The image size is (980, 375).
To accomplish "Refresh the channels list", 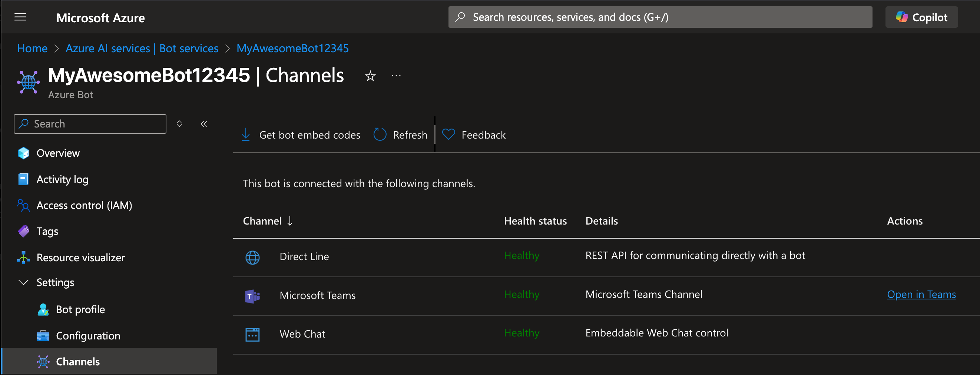I will click(x=400, y=135).
